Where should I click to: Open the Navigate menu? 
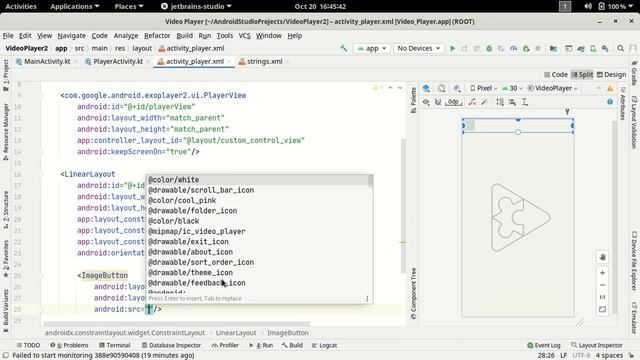coord(71,36)
